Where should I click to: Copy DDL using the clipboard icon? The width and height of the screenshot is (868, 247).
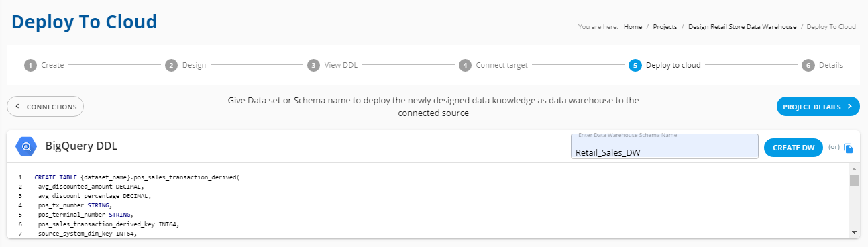pyautogui.click(x=849, y=148)
